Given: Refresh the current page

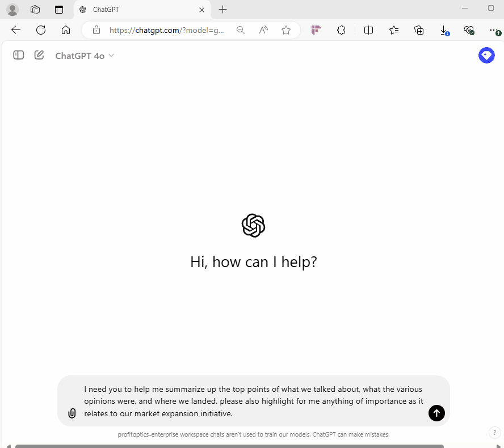Looking at the screenshot, I should pyautogui.click(x=41, y=30).
